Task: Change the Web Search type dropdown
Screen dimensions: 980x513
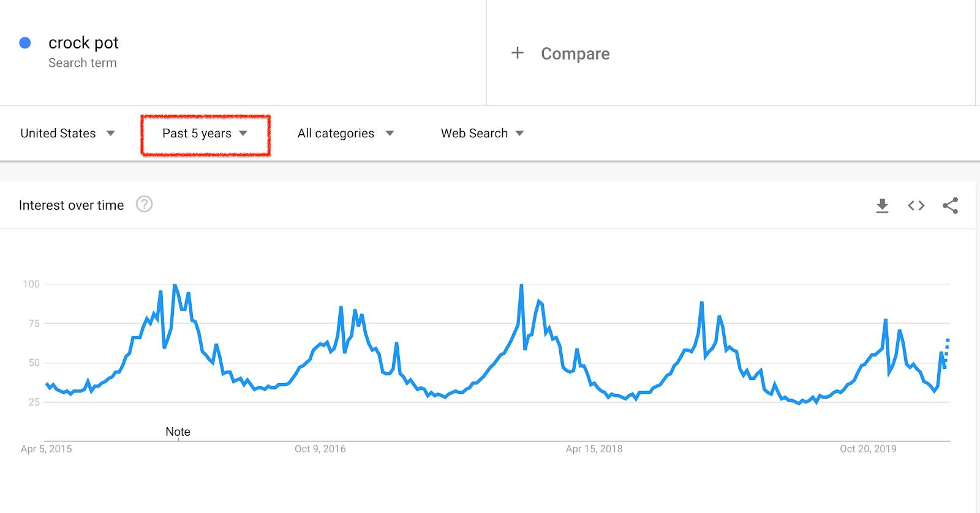Action: click(x=482, y=134)
